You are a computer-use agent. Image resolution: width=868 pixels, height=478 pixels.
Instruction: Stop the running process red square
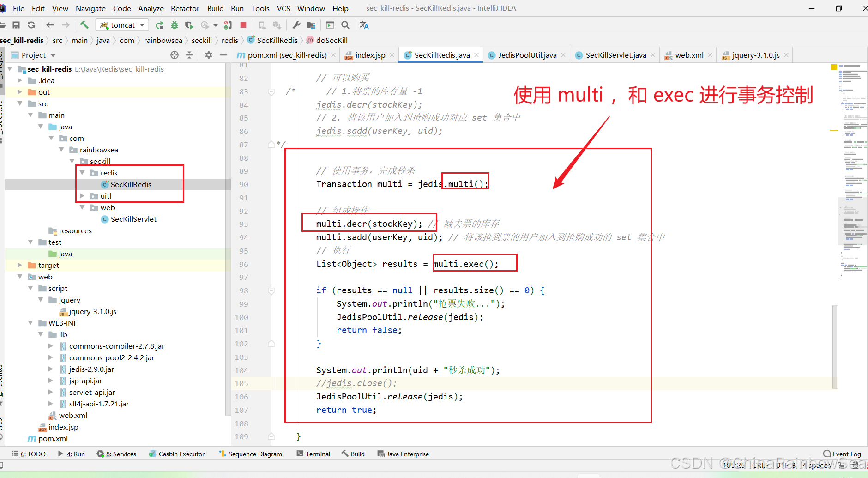click(243, 25)
